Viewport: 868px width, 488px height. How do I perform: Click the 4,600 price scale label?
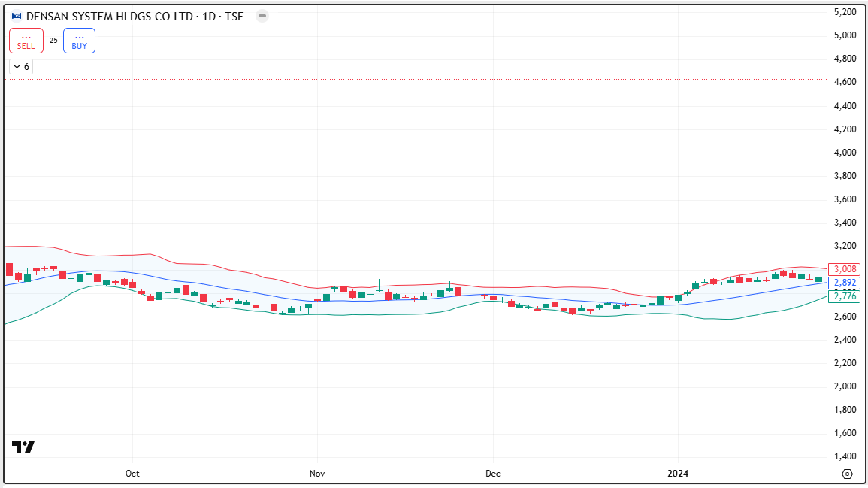click(845, 82)
